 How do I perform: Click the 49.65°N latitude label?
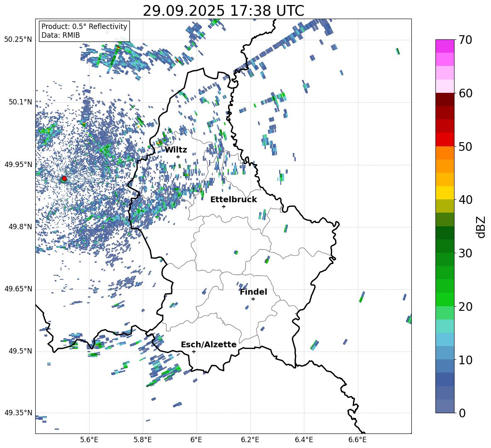click(x=18, y=288)
